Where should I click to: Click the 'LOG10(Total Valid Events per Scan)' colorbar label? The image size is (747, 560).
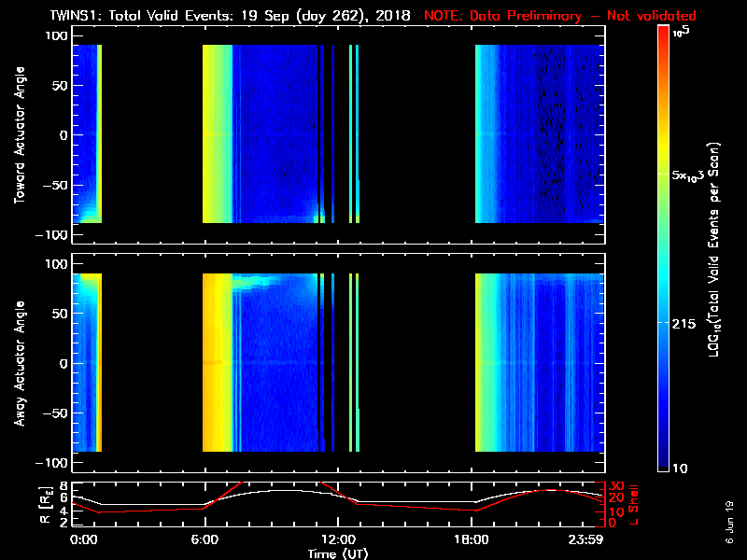(713, 249)
